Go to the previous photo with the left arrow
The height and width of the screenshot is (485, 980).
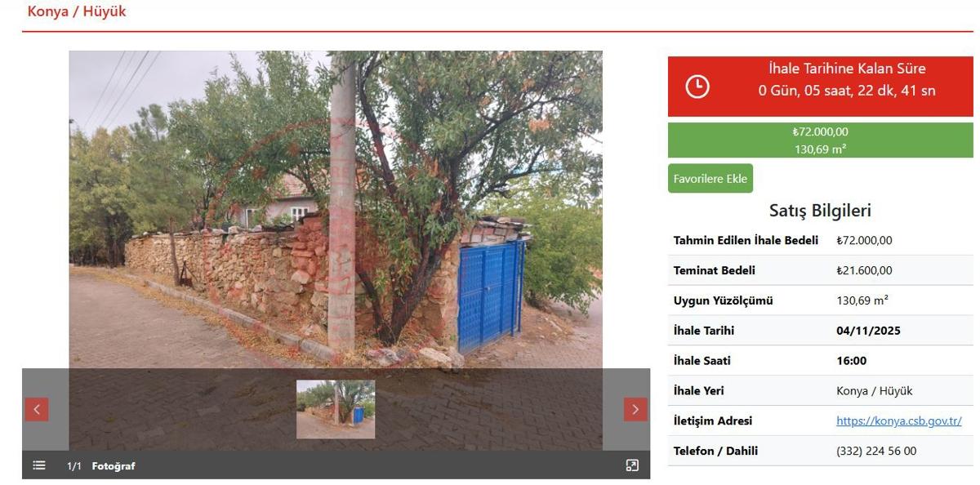tap(36, 409)
